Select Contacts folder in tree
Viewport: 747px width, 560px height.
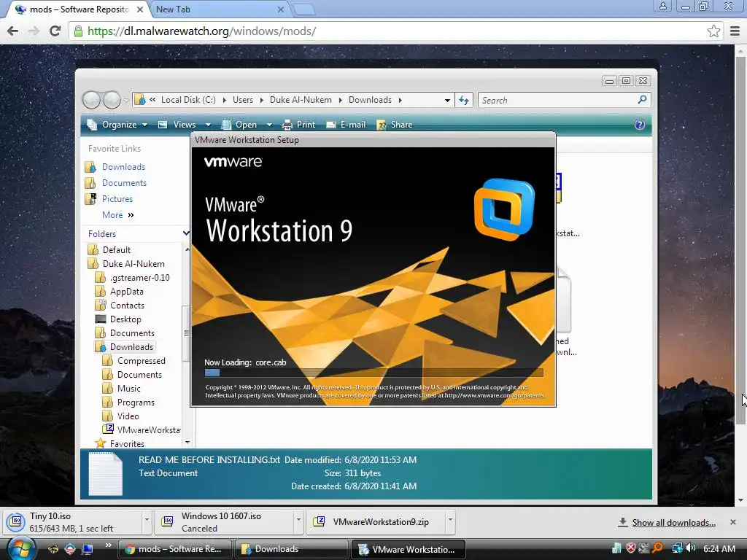[127, 306]
